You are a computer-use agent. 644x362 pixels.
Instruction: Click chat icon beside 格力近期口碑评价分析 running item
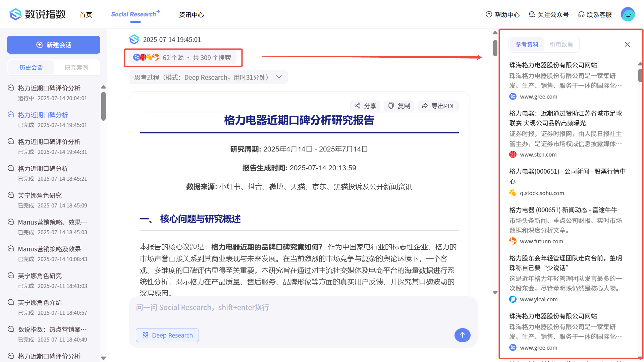click(11, 88)
